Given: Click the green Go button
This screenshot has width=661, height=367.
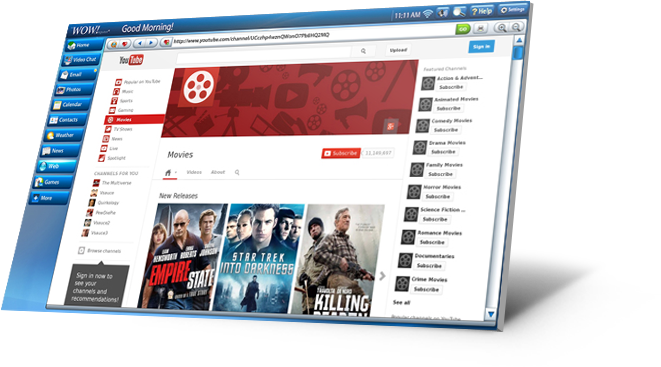Looking at the screenshot, I should click(463, 29).
